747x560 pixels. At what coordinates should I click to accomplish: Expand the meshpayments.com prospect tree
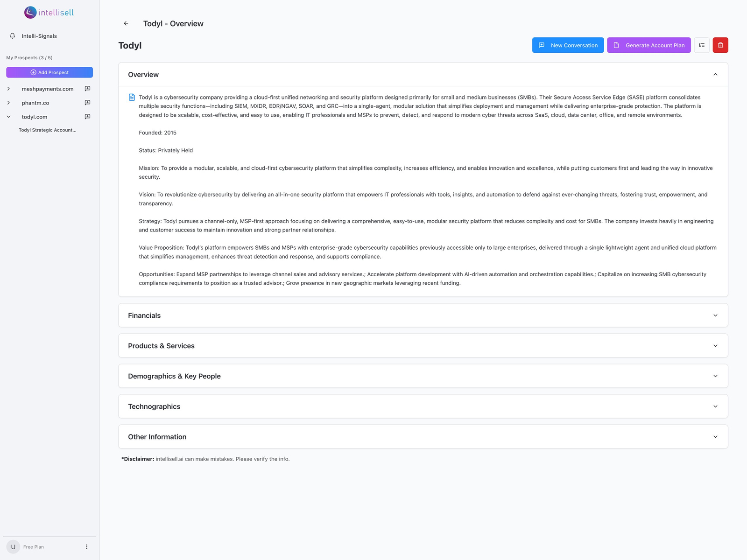[x=8, y=89]
